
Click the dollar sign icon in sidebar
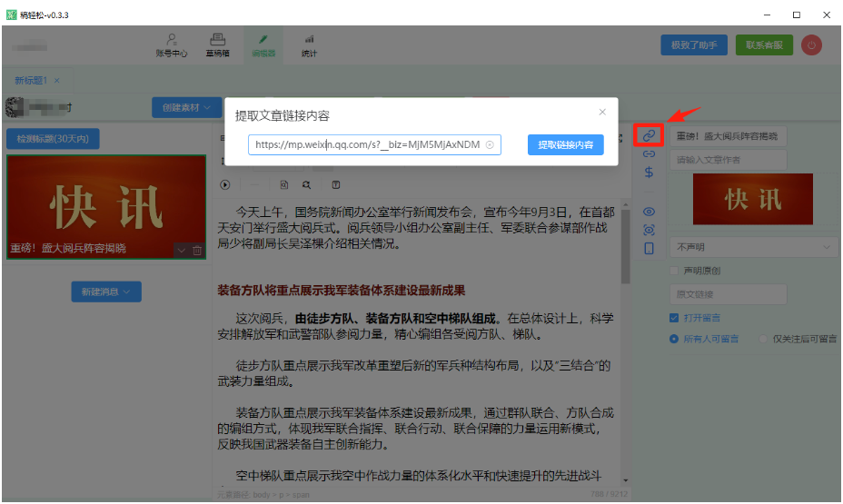(x=649, y=173)
